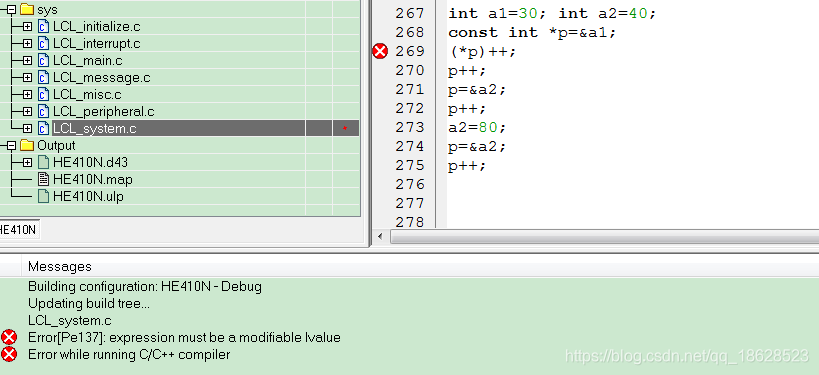This screenshot has width=819, height=375.
Task: Click the HE410N.d43 file icon
Action: [x=44, y=162]
